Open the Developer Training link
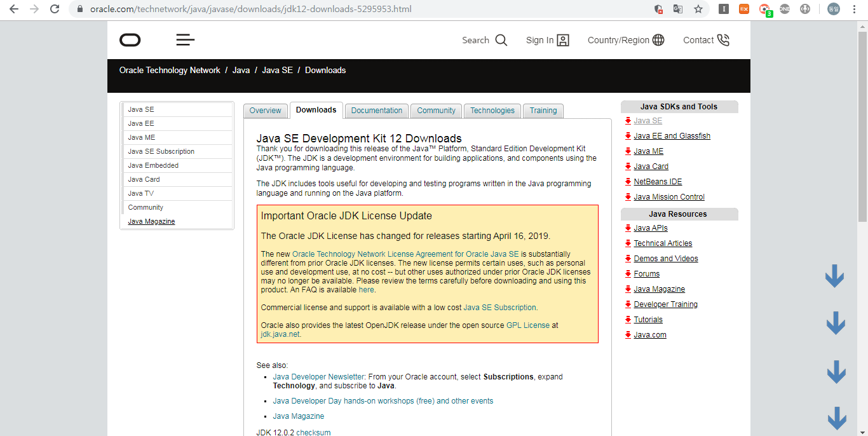Screen dimensions: 868x436 click(x=665, y=304)
